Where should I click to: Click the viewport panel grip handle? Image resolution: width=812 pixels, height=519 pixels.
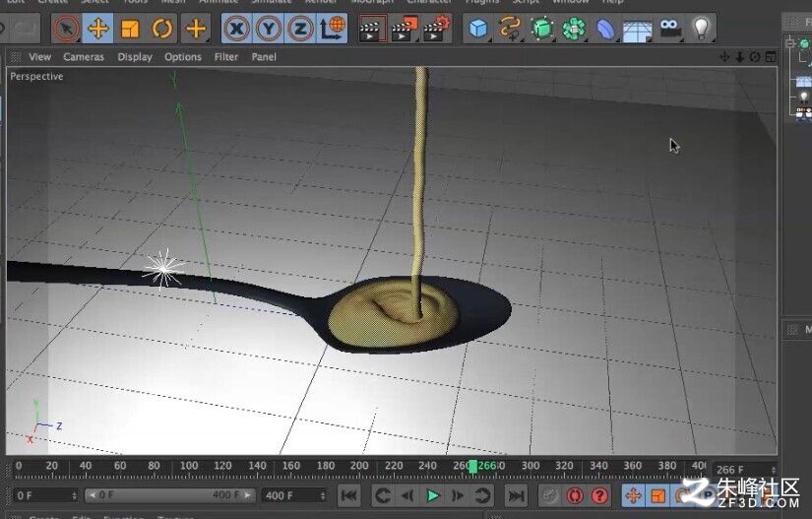[16, 57]
